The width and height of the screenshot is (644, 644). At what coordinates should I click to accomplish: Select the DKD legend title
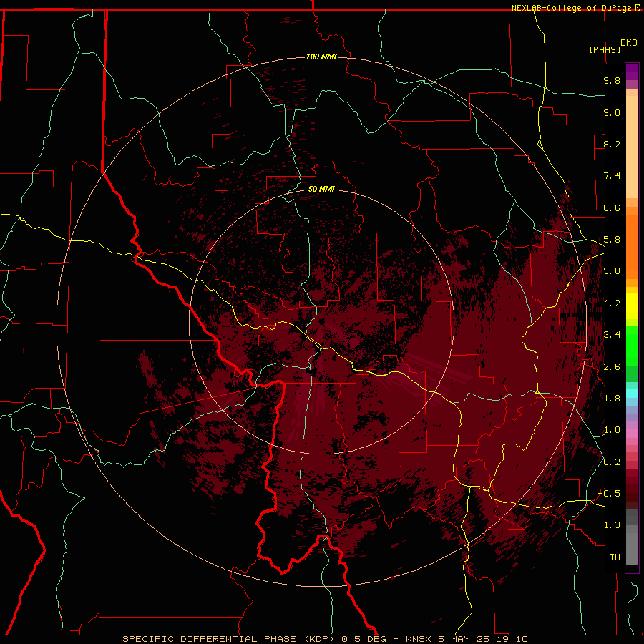tap(629, 43)
